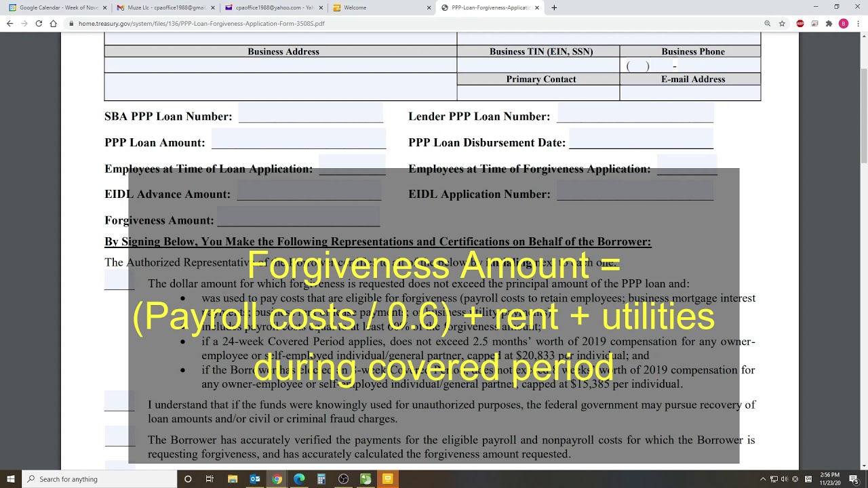The height and width of the screenshot is (488, 868).
Task: Open OBS Studio from the taskbar
Action: (x=343, y=479)
